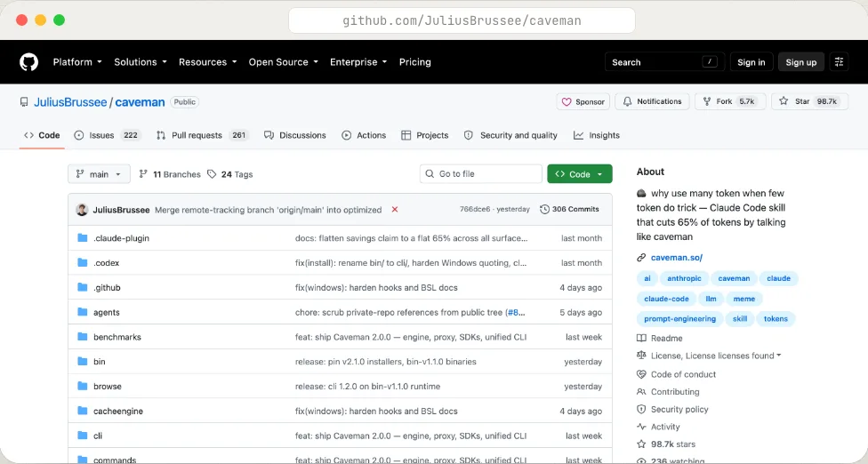Click the bin folder icon
868x464 pixels.
click(83, 361)
